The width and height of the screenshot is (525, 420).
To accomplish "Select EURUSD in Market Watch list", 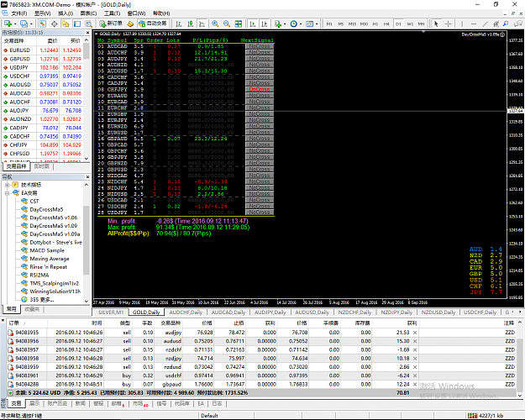I will click(x=42, y=50).
